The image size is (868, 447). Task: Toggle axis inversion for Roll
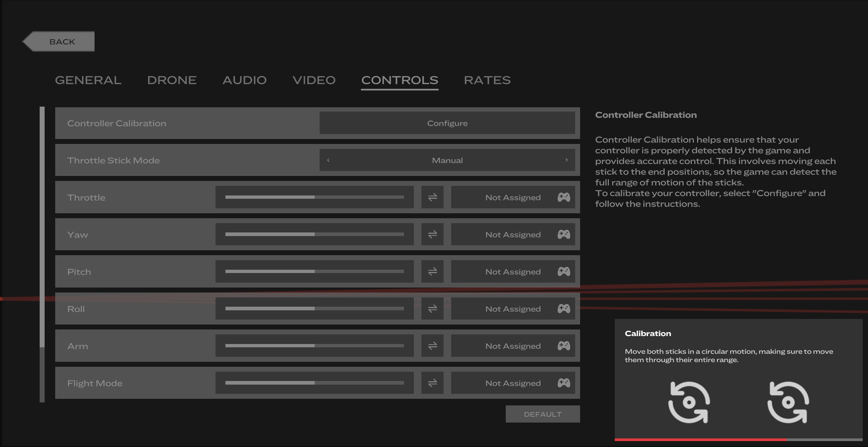(432, 309)
